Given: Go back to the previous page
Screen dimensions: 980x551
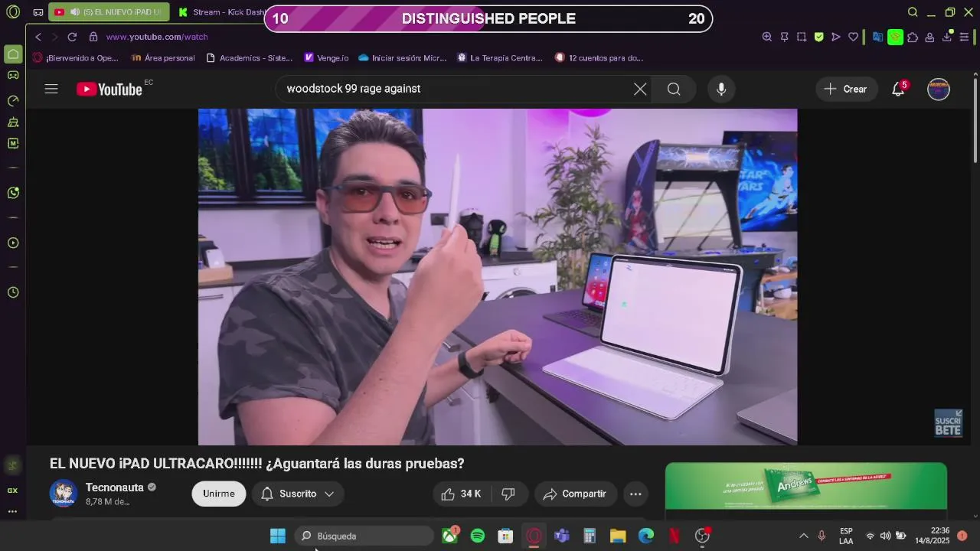Looking at the screenshot, I should (x=38, y=37).
